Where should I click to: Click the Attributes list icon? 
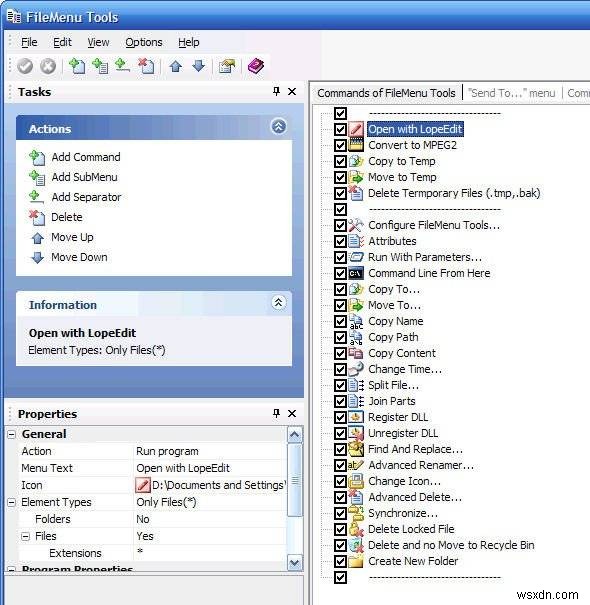coord(356,241)
